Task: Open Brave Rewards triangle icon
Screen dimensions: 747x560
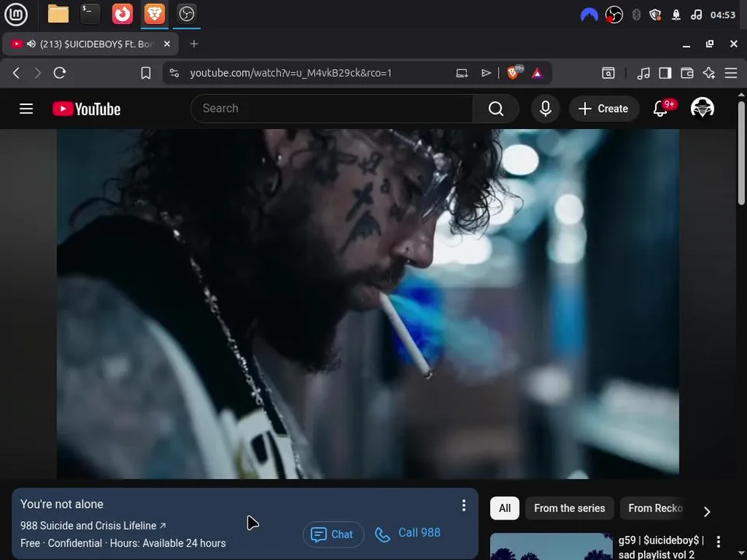Action: (538, 73)
